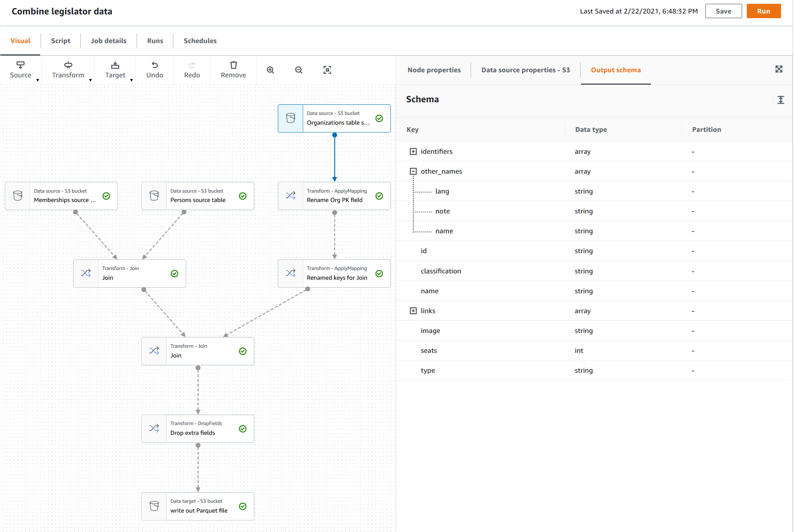Click the seats key in schema
Image resolution: width=795 pixels, height=532 pixels.
coord(429,350)
